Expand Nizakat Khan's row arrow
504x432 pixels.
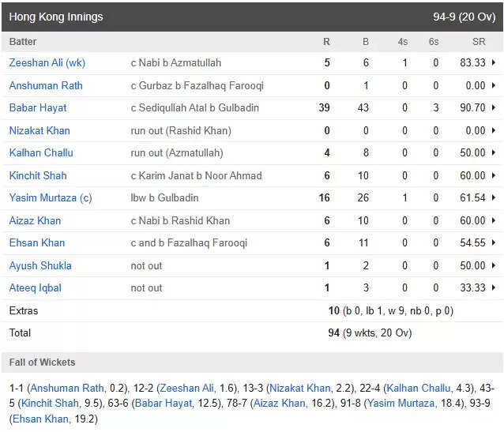[494, 130]
